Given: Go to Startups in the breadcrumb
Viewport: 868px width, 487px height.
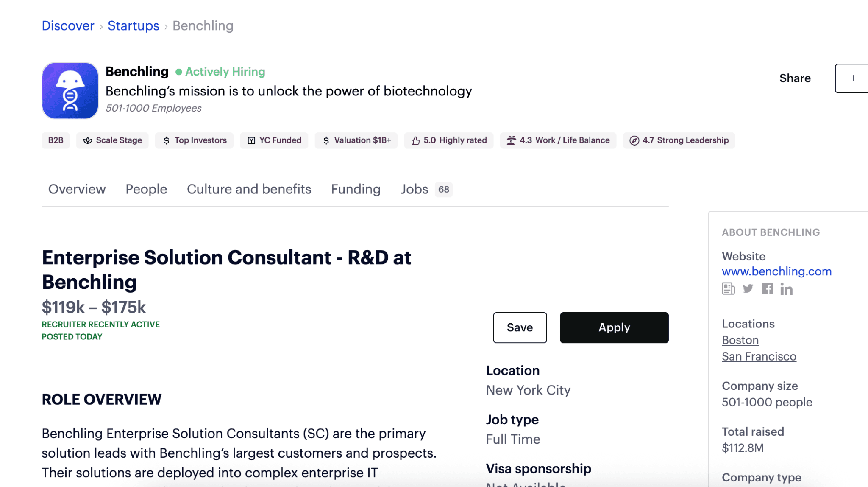Looking at the screenshot, I should [134, 26].
